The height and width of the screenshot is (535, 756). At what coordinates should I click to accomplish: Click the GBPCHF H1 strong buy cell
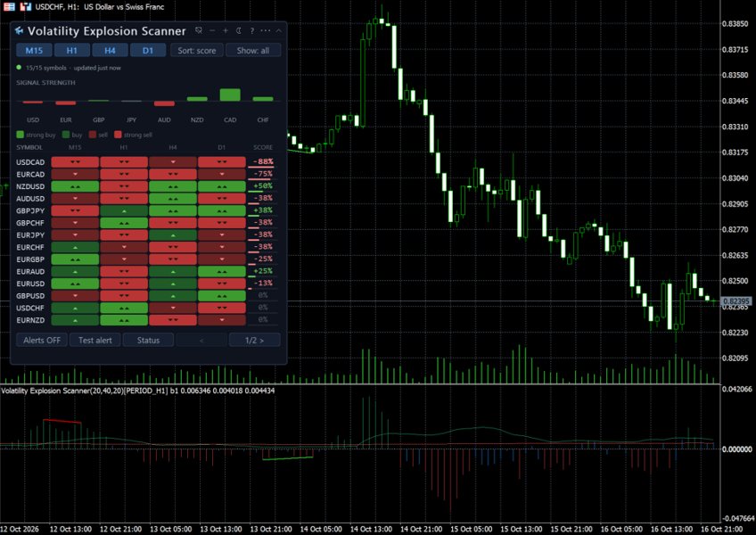click(x=124, y=223)
